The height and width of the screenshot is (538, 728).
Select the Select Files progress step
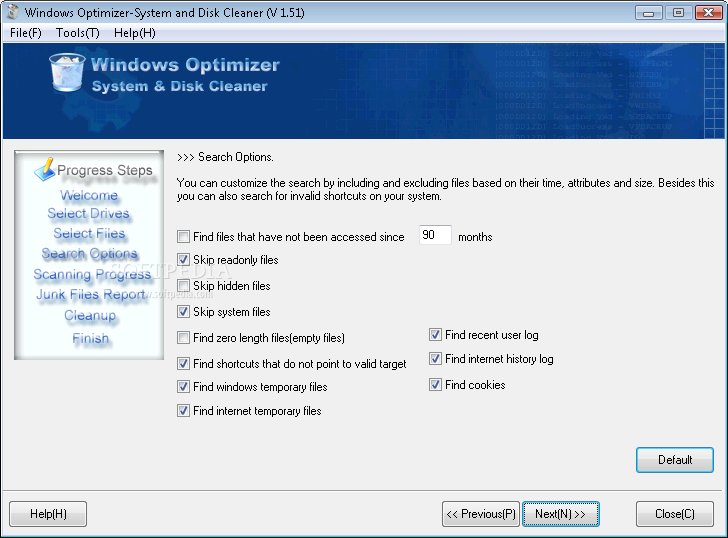click(x=89, y=233)
